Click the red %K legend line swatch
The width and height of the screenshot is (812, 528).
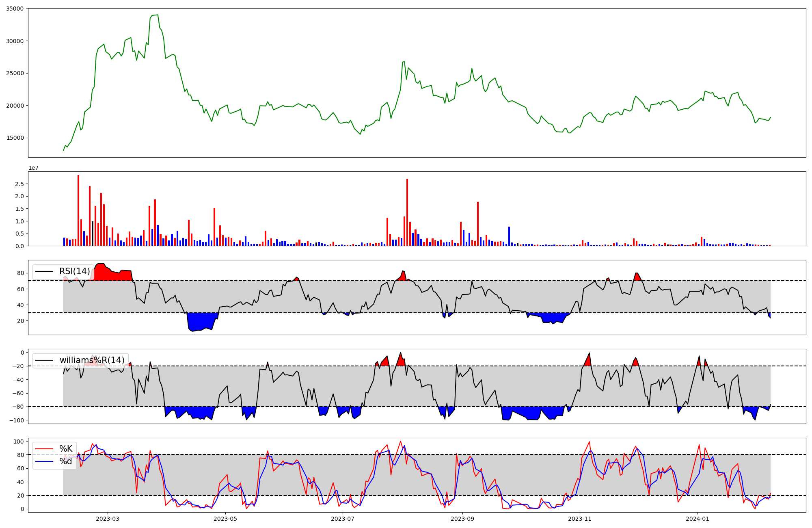point(44,449)
